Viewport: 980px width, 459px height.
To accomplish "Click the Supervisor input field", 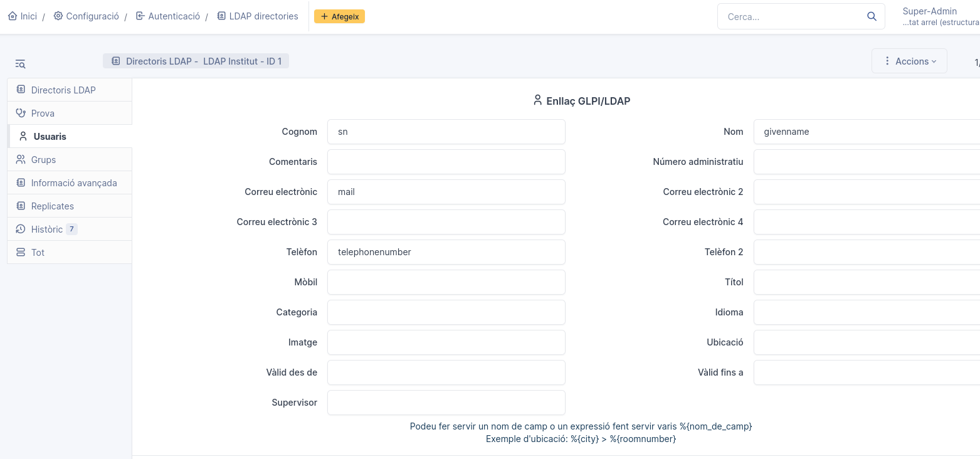I will [446, 403].
